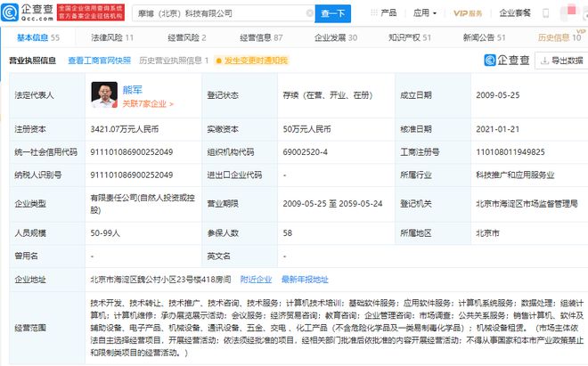Screen dimensions: 588x366
Task: Switch to 企业发展 30 tab
Action: (x=336, y=37)
